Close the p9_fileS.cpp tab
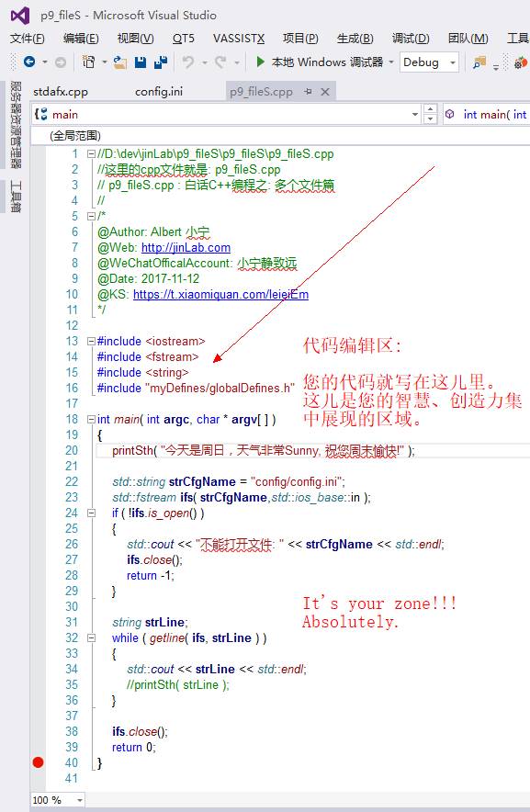The image size is (530, 812). (325, 92)
